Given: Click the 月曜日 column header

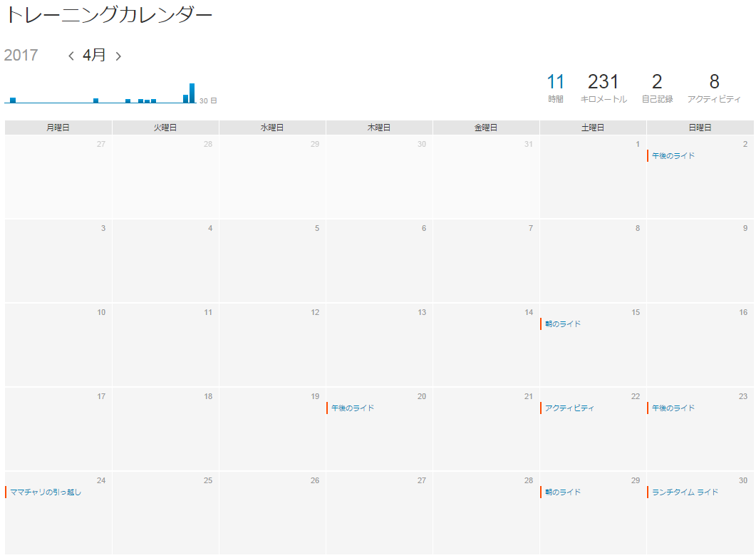Looking at the screenshot, I should click(58, 127).
